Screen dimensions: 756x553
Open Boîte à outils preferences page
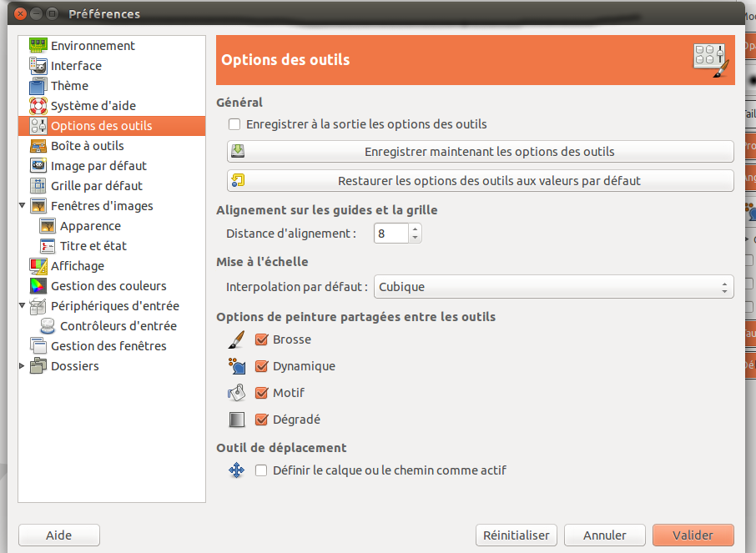(112, 146)
